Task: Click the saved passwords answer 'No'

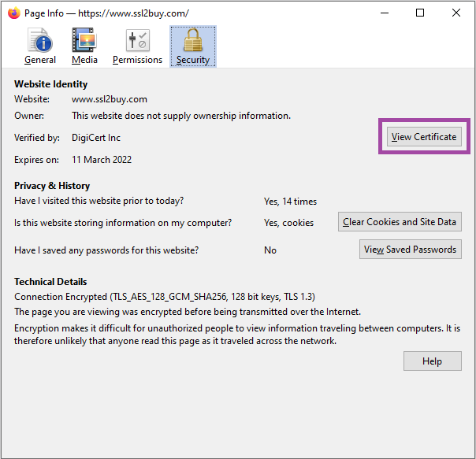Action: pyautogui.click(x=270, y=250)
